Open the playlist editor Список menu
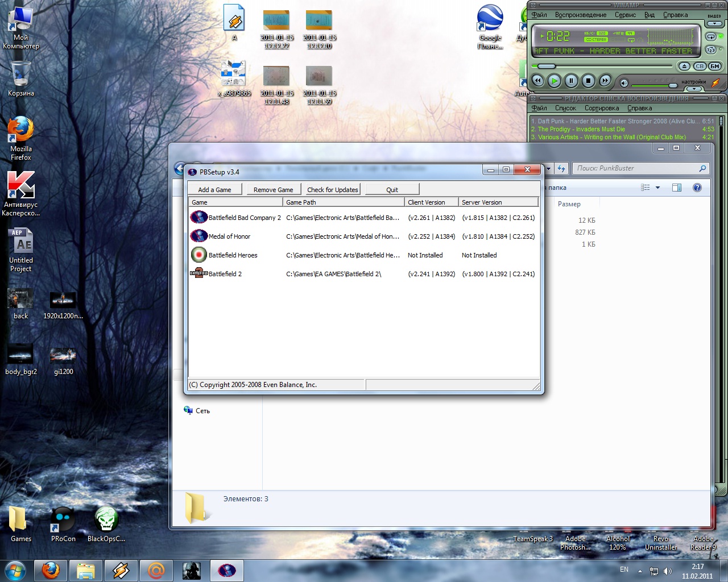 pos(565,108)
